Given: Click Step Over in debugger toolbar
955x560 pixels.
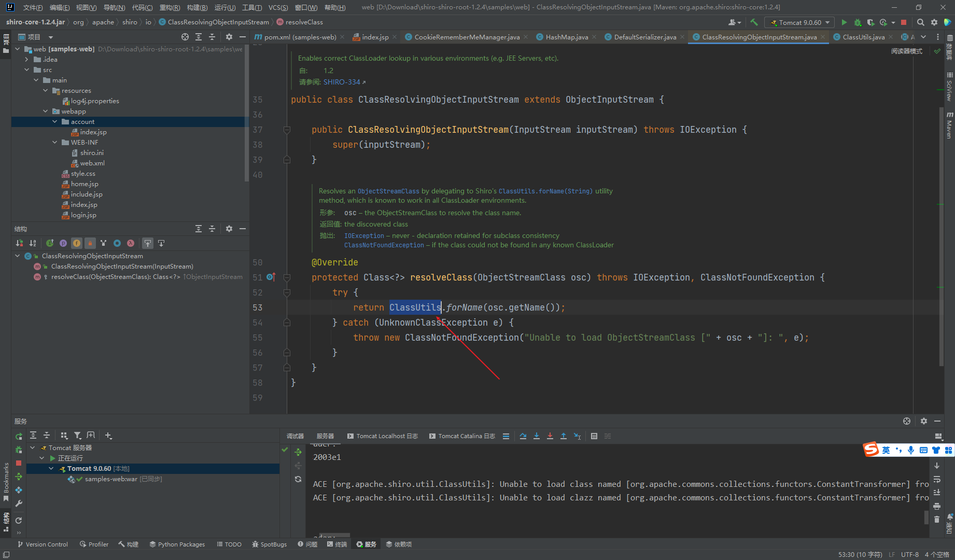Looking at the screenshot, I should click(x=523, y=436).
